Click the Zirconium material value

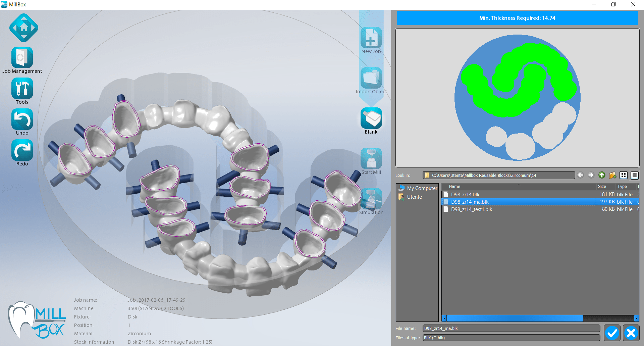(139, 334)
